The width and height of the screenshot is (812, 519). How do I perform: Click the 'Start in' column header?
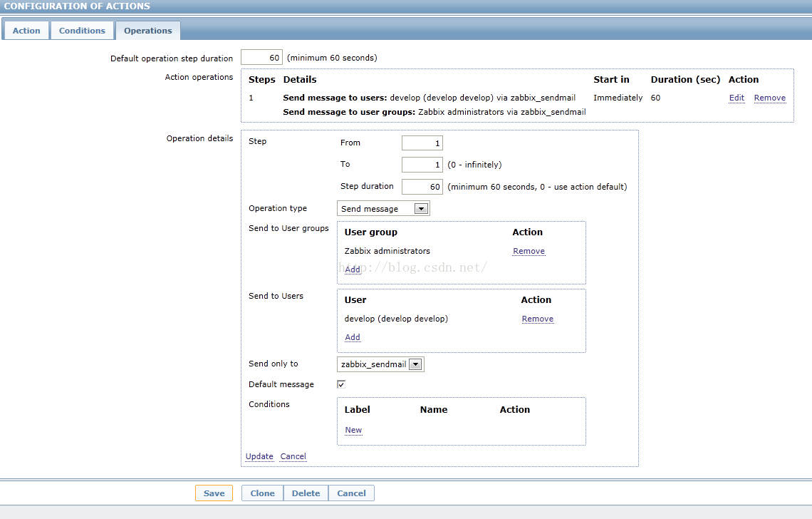click(x=612, y=79)
